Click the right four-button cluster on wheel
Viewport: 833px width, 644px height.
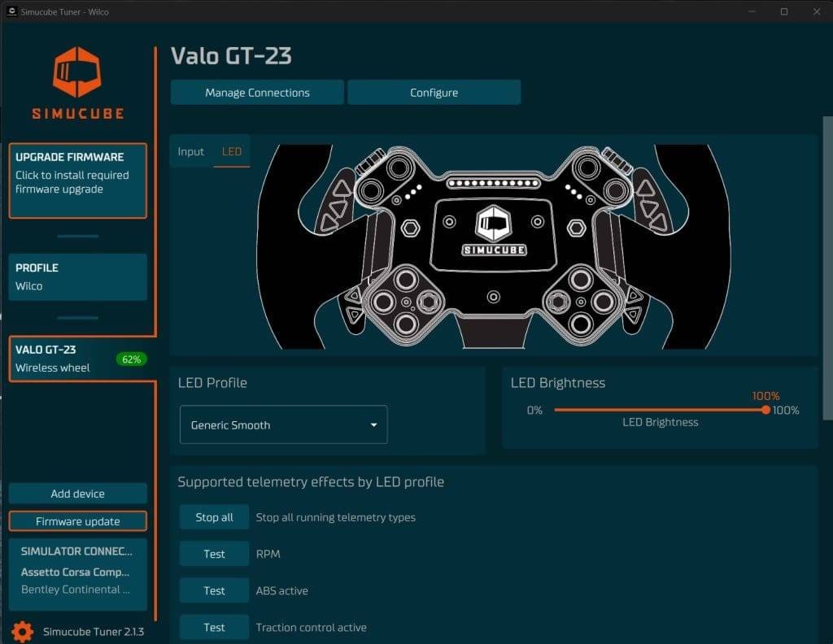coord(579,302)
